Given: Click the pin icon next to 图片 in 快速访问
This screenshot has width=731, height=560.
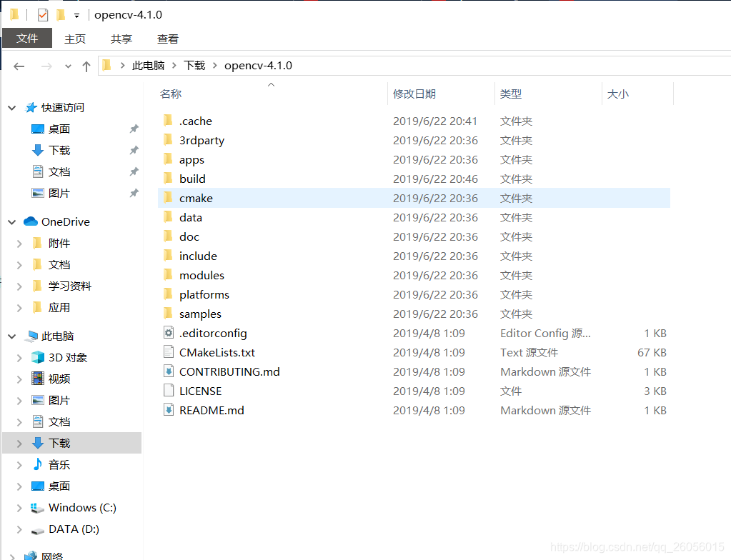Looking at the screenshot, I should click(x=134, y=194).
